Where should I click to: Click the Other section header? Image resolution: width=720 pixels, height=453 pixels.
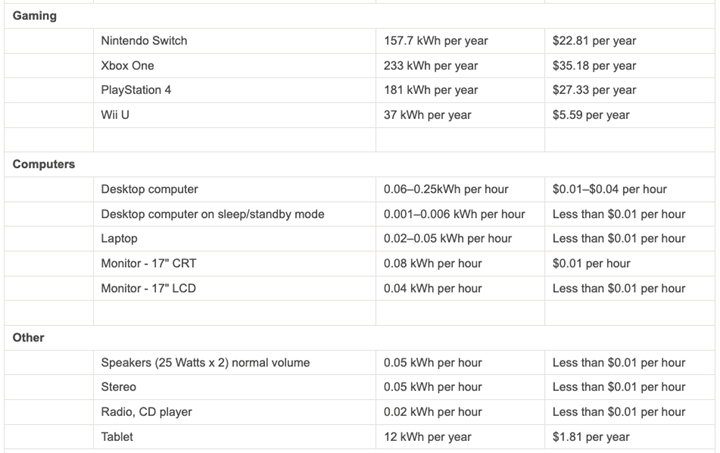(28, 338)
